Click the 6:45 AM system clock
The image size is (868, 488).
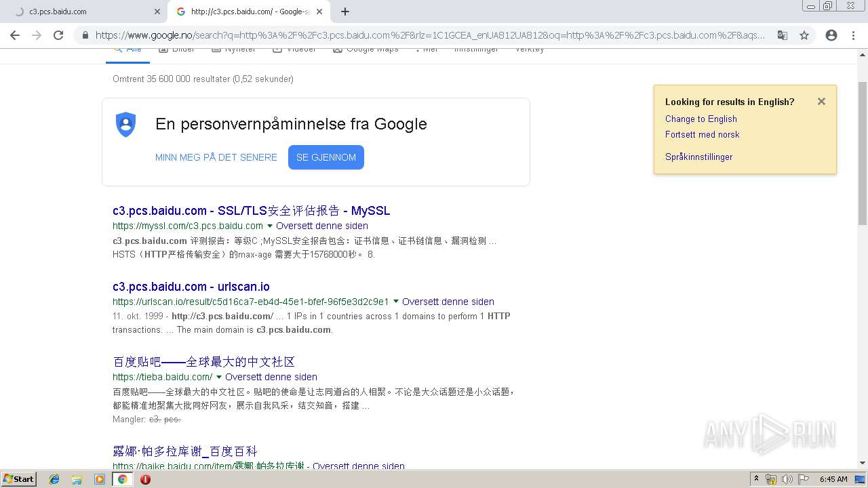coord(833,479)
